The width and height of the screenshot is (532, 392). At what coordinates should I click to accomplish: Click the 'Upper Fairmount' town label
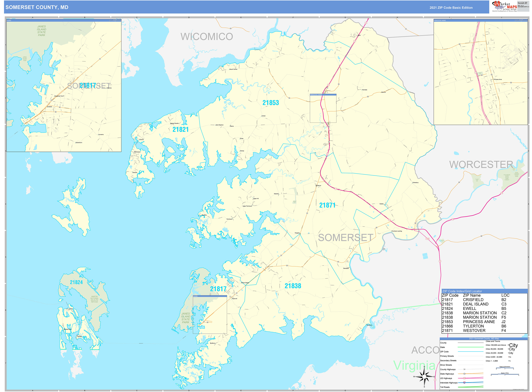[247, 206]
